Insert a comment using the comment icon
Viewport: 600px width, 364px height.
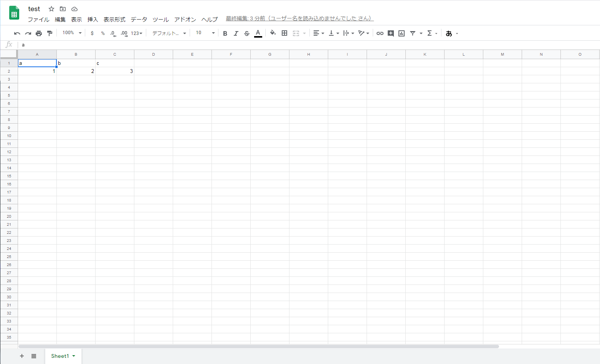pos(390,33)
